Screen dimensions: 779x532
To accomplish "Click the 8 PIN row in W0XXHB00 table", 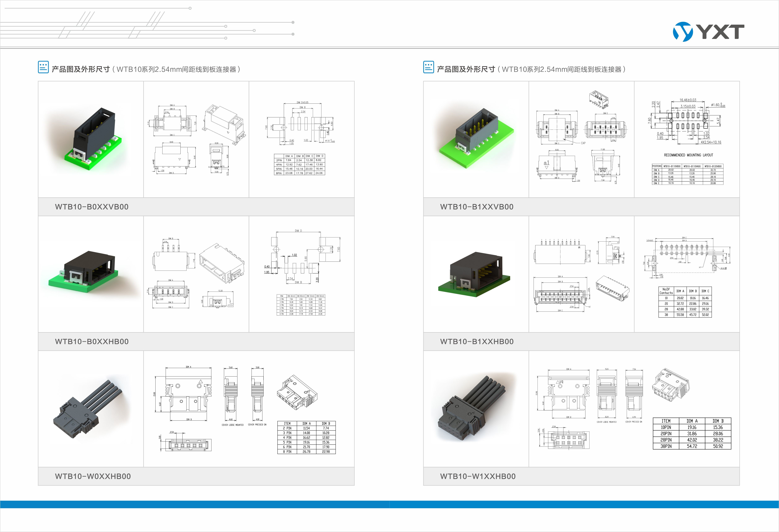I will click(x=306, y=452).
